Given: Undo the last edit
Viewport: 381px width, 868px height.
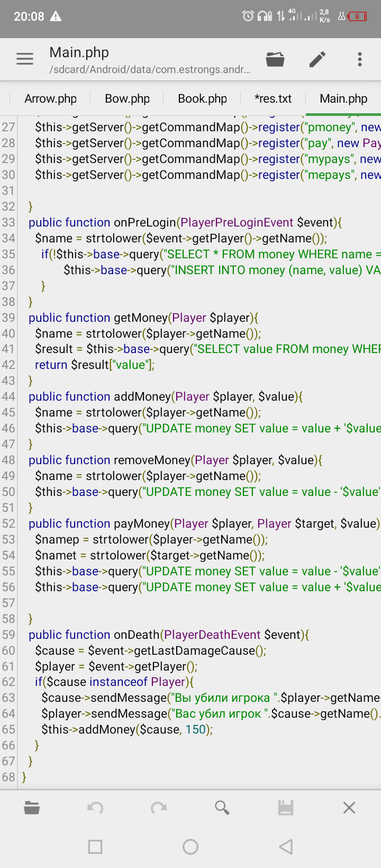Looking at the screenshot, I should point(95,808).
